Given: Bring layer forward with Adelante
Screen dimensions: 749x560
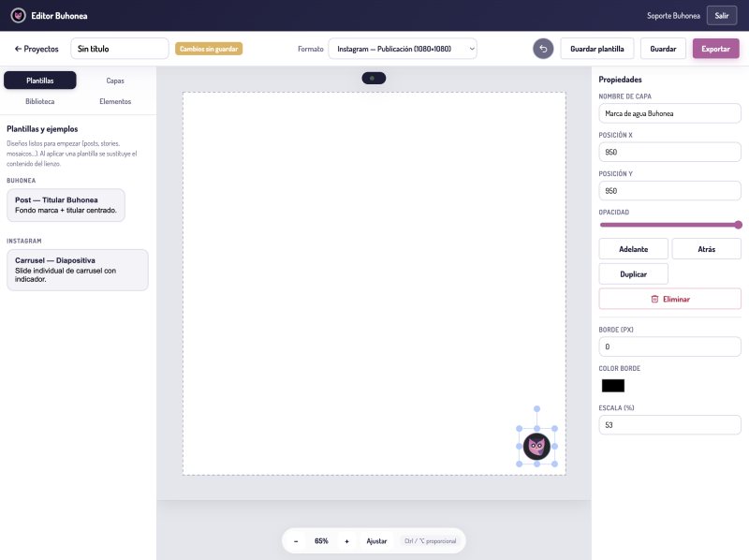Looking at the screenshot, I should (x=634, y=249).
